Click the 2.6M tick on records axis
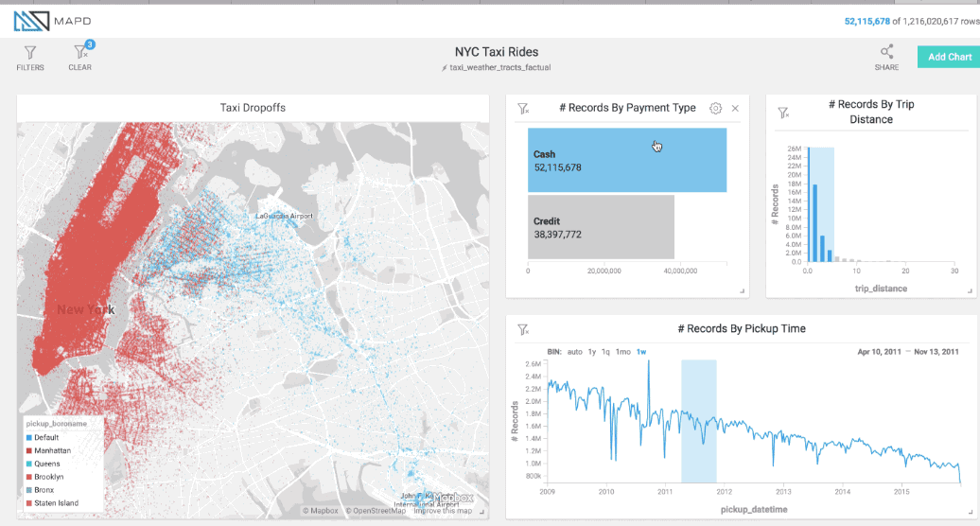 pos(533,363)
